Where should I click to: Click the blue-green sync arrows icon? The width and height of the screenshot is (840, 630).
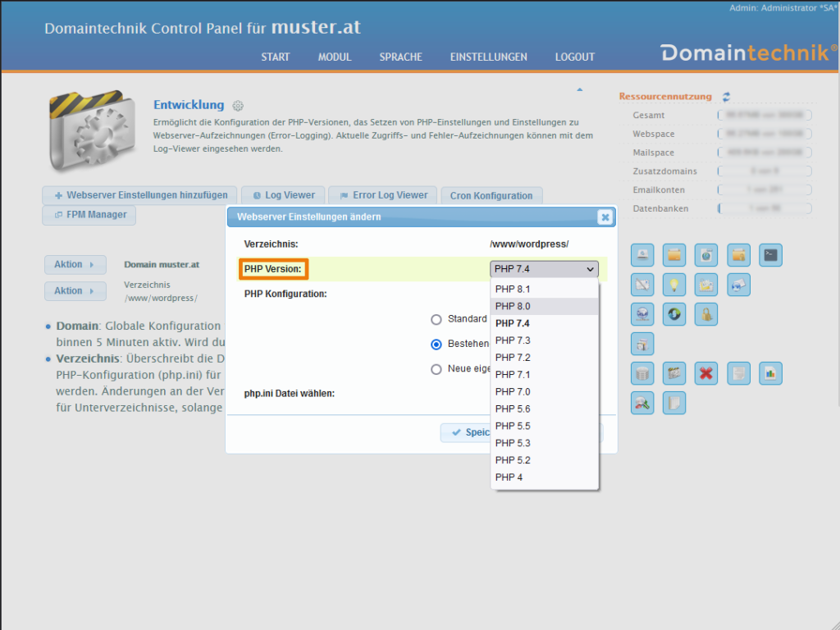click(x=674, y=314)
